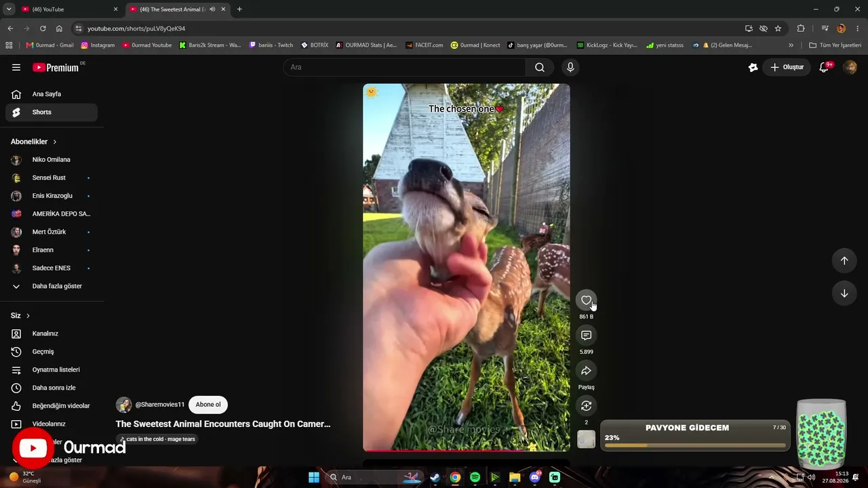This screenshot has width=868, height=488.
Task: Subscribe using Abone ol button
Action: [x=208, y=405]
